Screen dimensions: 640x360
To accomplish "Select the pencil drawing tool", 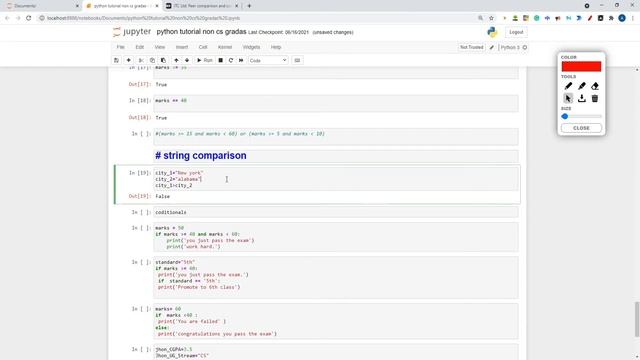I will click(568, 86).
